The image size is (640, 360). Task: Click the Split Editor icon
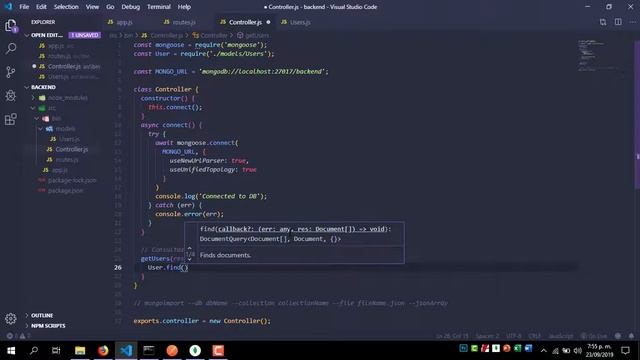tap(618, 22)
